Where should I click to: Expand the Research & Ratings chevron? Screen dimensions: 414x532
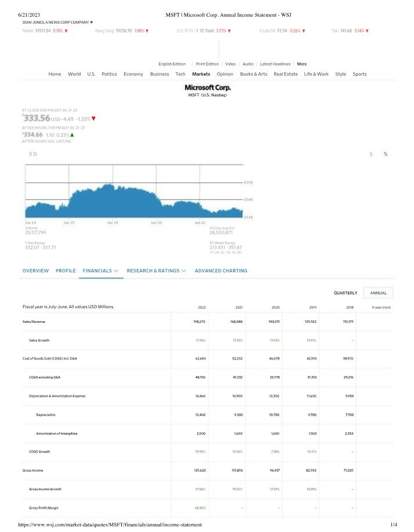pos(184,271)
